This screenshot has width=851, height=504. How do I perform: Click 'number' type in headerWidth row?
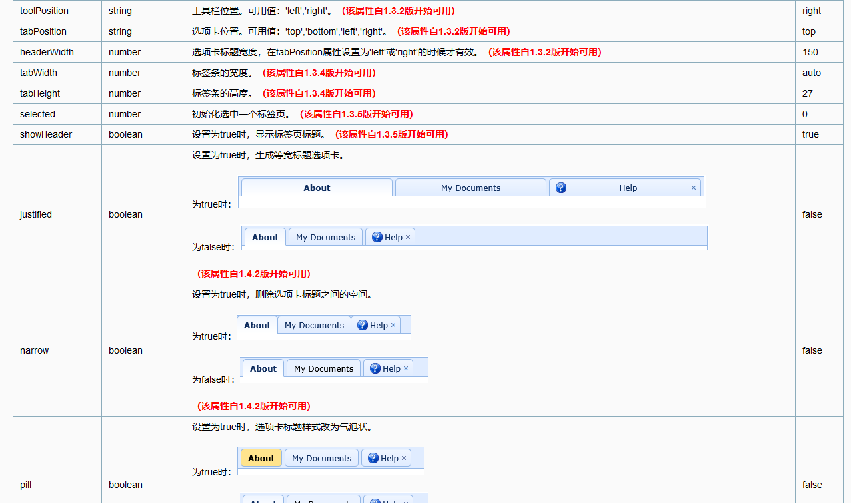125,52
